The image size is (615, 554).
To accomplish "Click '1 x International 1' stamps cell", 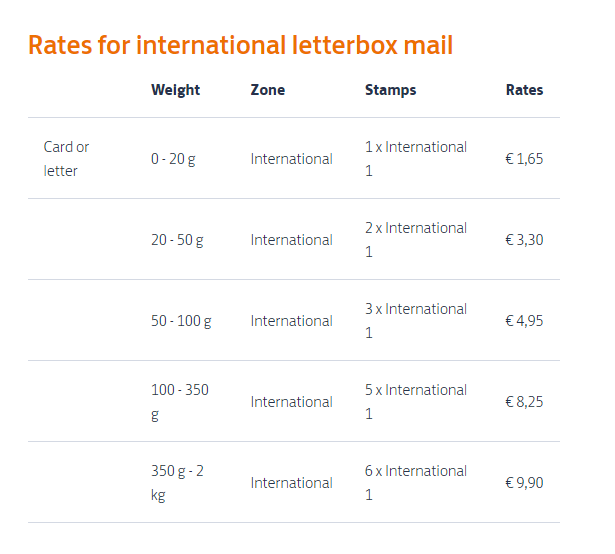I will click(416, 159).
